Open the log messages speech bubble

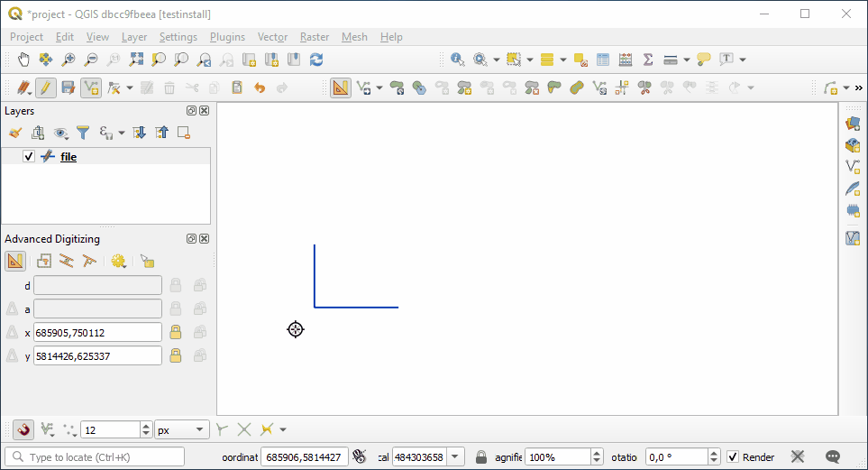point(834,457)
